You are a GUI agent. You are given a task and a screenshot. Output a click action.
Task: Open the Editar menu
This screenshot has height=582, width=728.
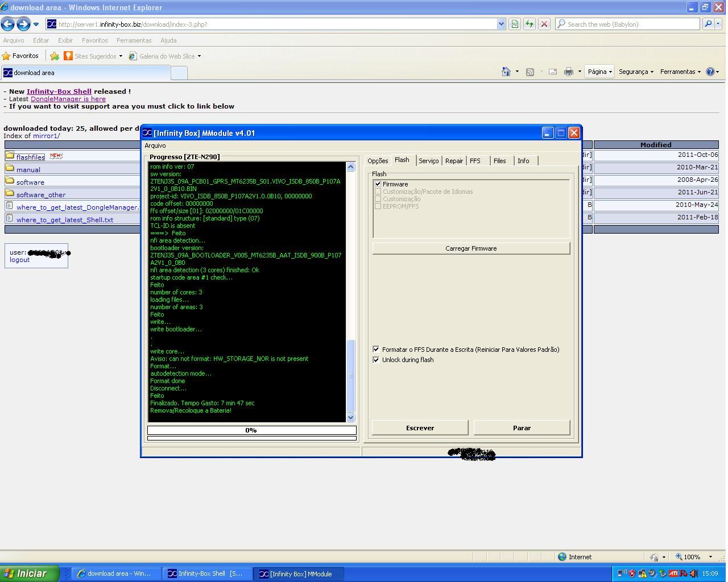click(41, 40)
